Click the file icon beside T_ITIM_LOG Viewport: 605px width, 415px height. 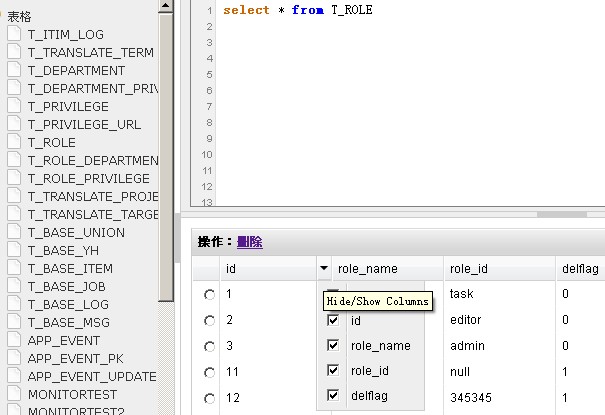coord(14,34)
